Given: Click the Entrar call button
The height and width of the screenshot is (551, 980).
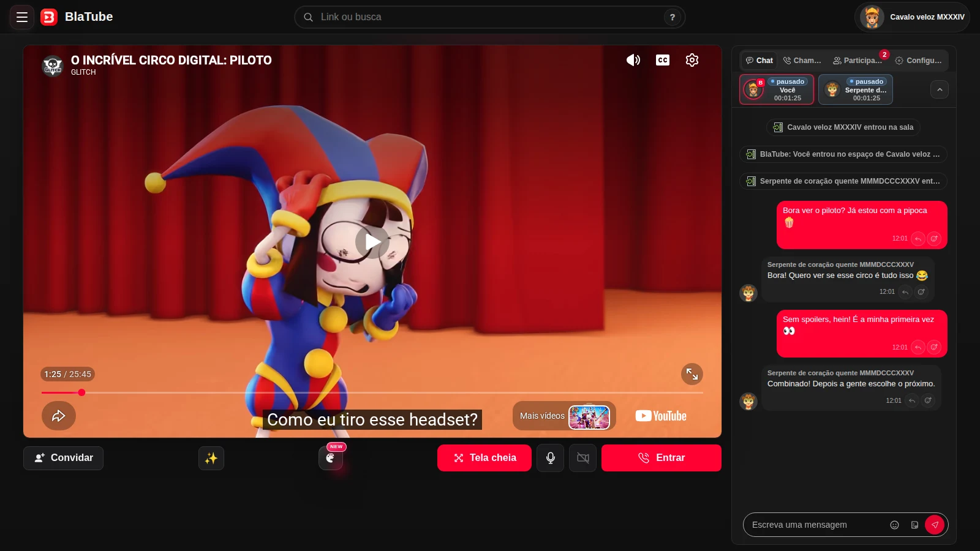Looking at the screenshot, I should [x=661, y=458].
